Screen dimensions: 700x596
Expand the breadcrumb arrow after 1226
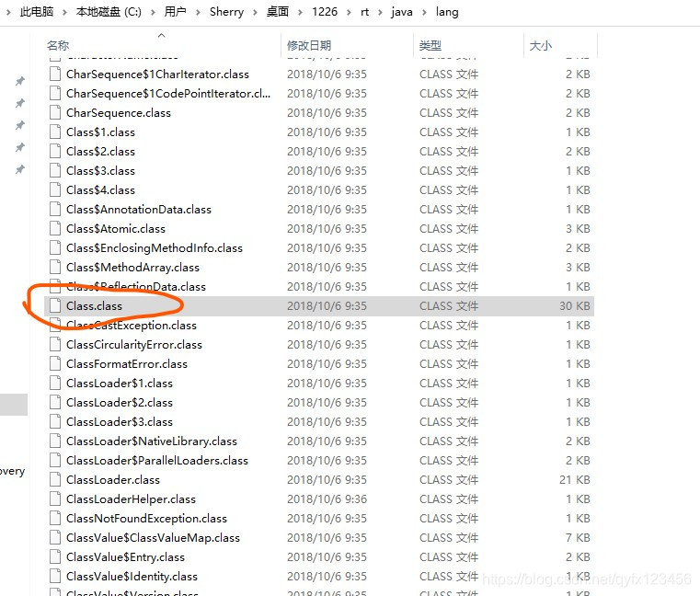tap(350, 12)
